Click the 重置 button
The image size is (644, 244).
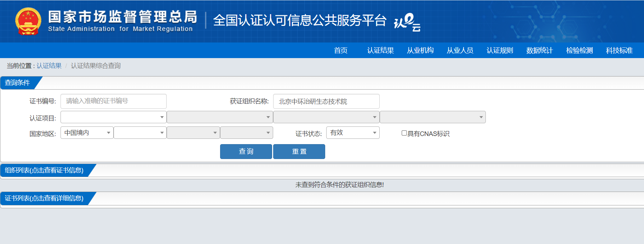(x=299, y=152)
